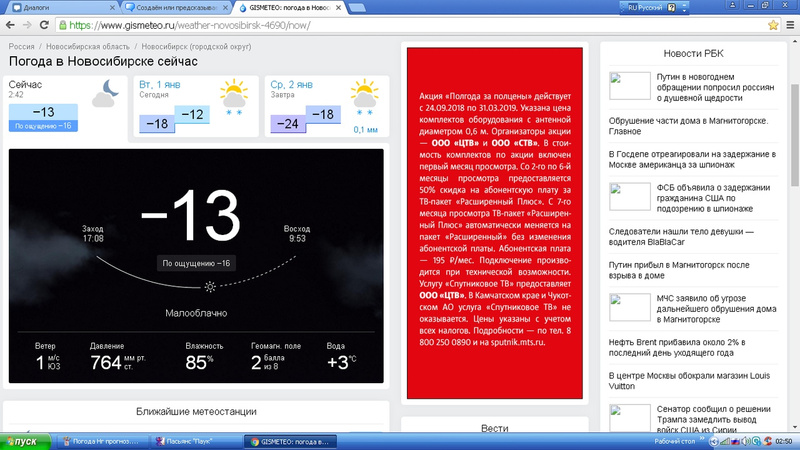Image resolution: width=800 pixels, height=450 pixels.
Task: Close the Создаём или предсказыва tab
Action: [x=225, y=8]
